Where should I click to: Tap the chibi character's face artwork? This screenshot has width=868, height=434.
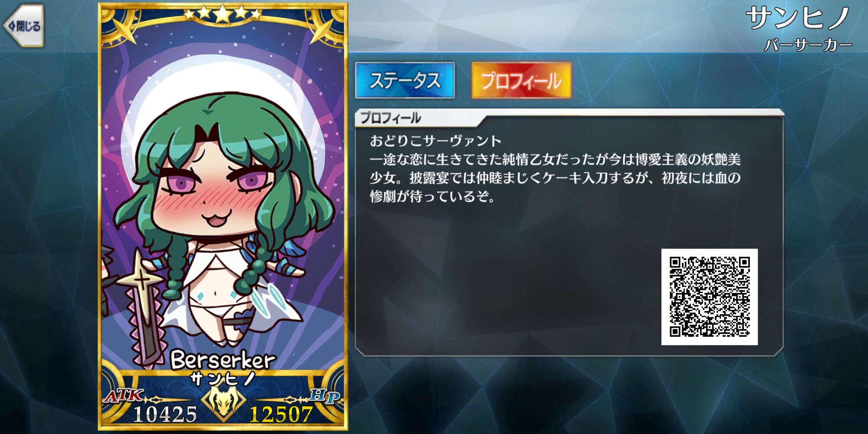tap(213, 191)
